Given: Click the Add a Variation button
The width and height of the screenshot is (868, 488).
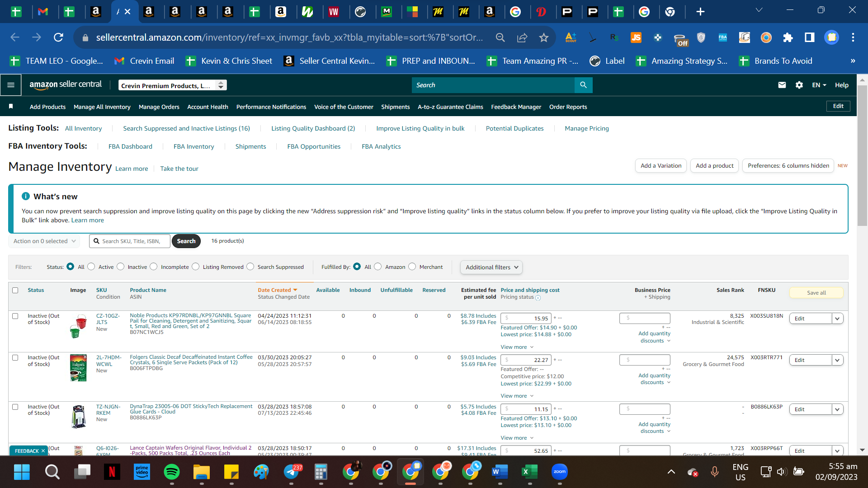Looking at the screenshot, I should (x=661, y=166).
